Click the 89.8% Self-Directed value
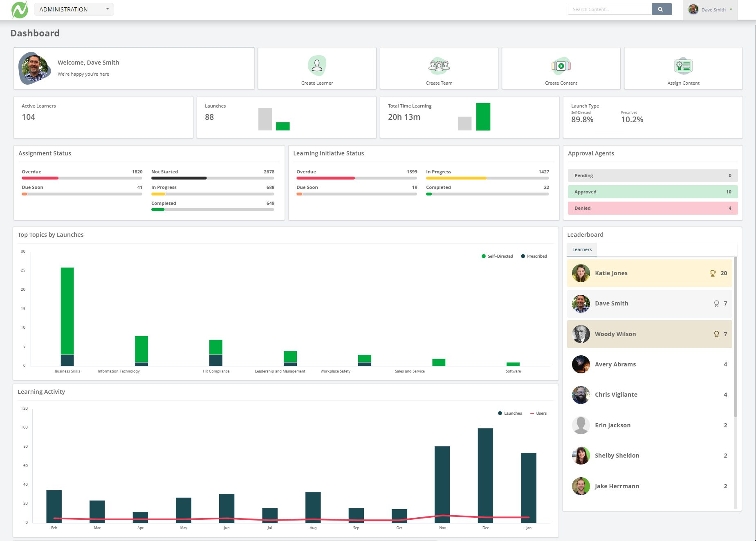 (x=582, y=119)
